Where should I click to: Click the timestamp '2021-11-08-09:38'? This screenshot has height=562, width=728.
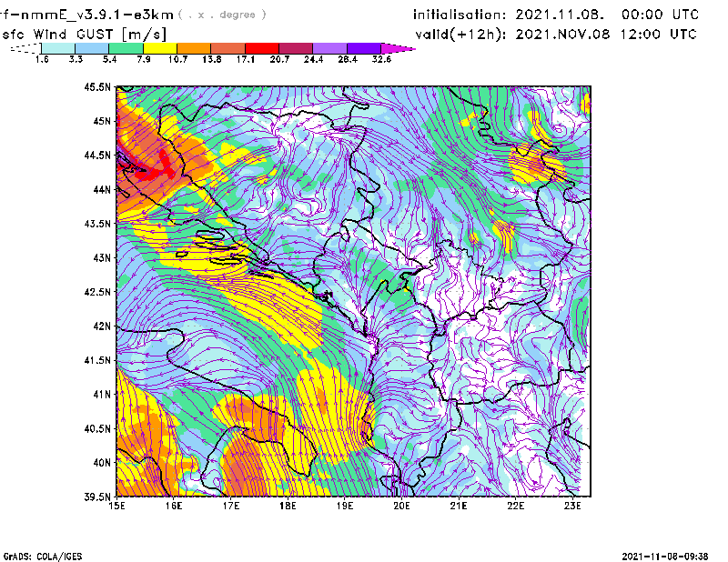(x=665, y=557)
